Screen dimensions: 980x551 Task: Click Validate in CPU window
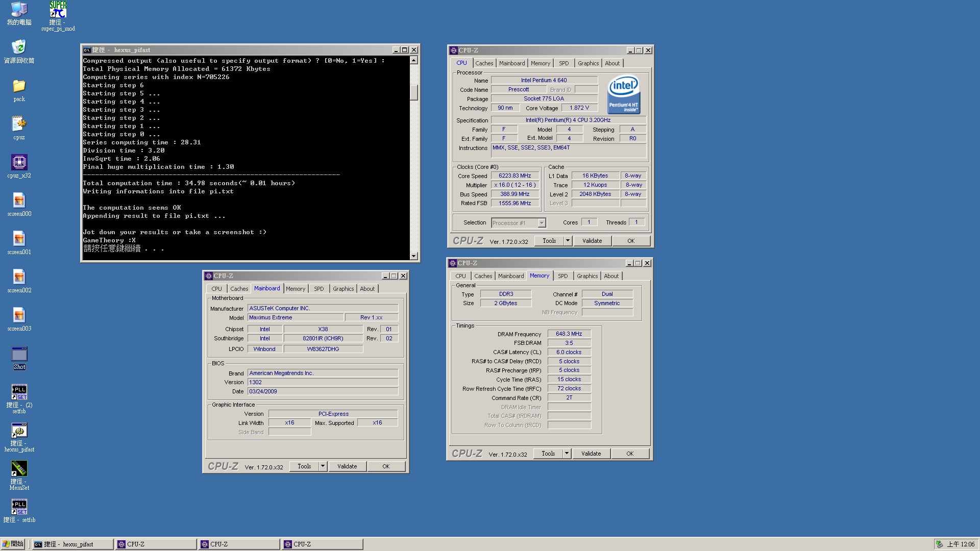(x=592, y=241)
